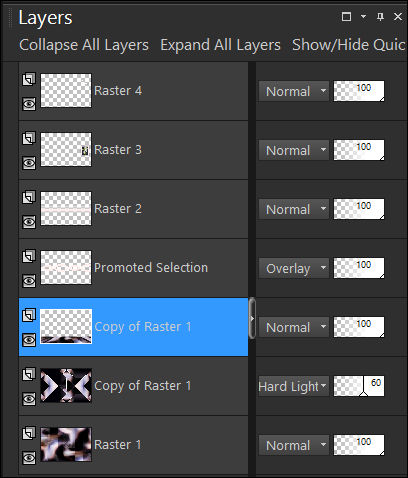
Task: Click the Raster 1 layer type icon
Action: click(29, 433)
